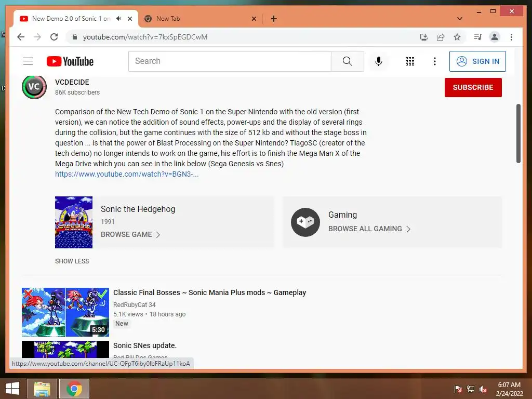Start voice search with microphone icon
Viewport: 532px width, 399px height.
(379, 61)
